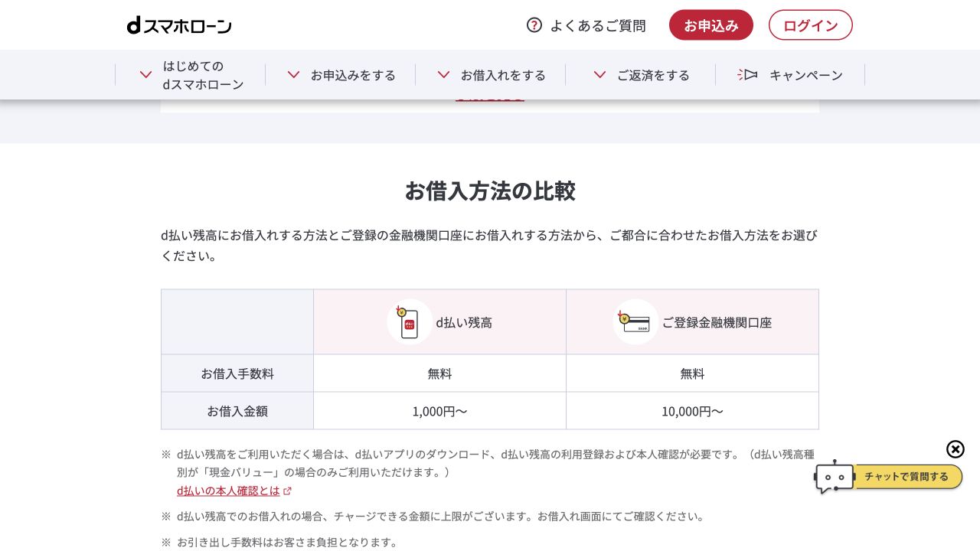Viewport: 980px width, 551px height.
Task: Click the d払い残高 column header
Action: (x=439, y=322)
